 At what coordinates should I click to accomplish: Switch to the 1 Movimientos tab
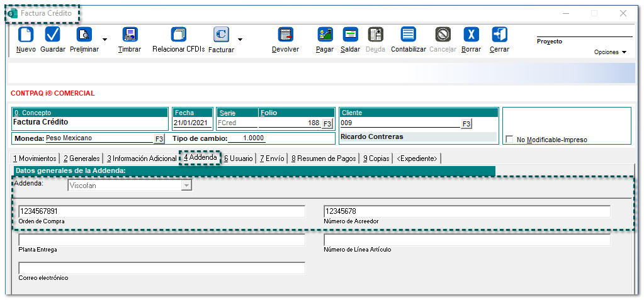pyautogui.click(x=36, y=158)
